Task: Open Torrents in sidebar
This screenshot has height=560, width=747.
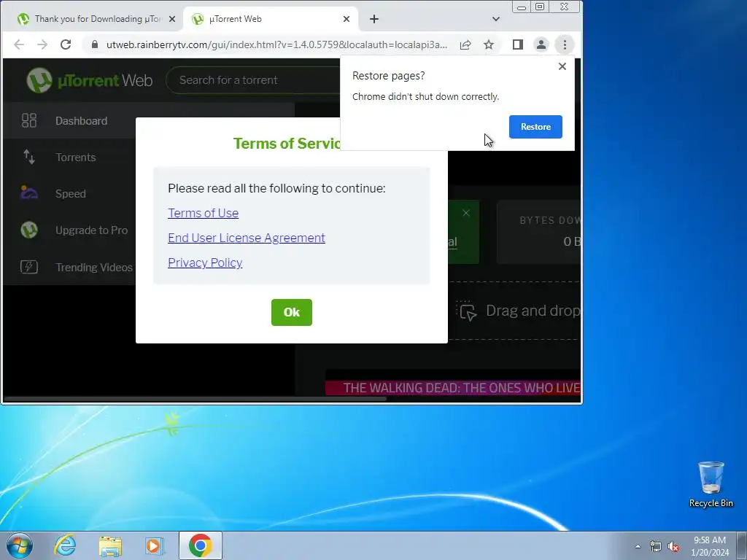Action: [69, 157]
